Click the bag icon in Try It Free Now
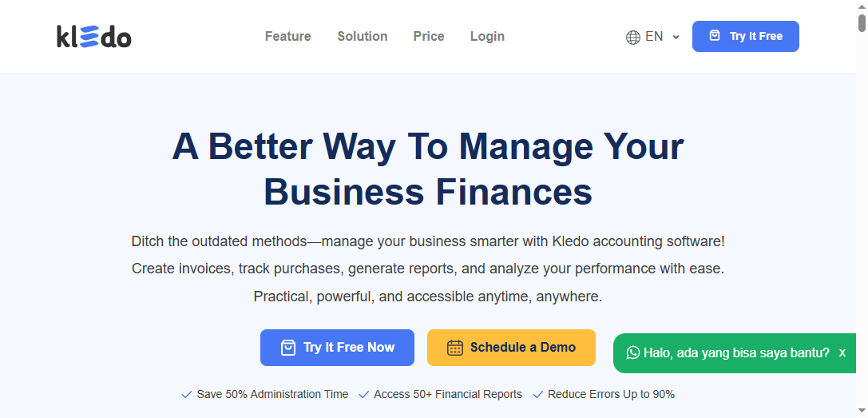 288,348
